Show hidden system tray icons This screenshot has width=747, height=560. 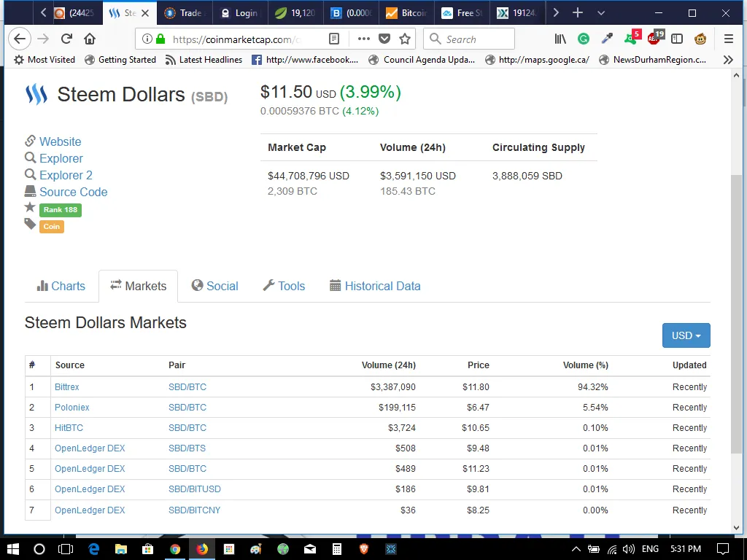(576, 549)
